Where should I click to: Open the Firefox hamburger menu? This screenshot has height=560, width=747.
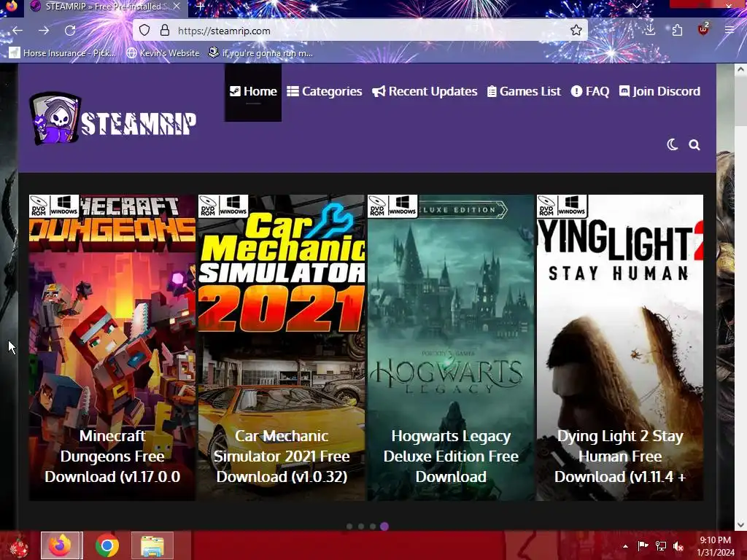[x=729, y=30]
